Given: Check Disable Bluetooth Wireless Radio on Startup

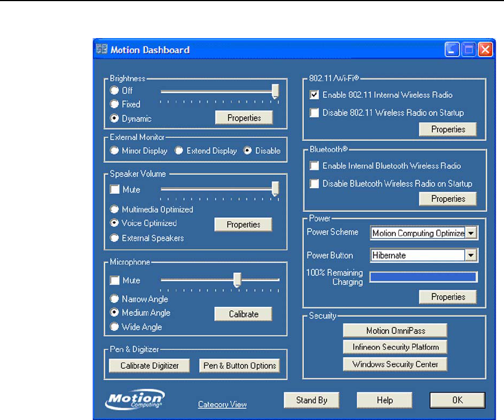Looking at the screenshot, I should click(x=314, y=184).
